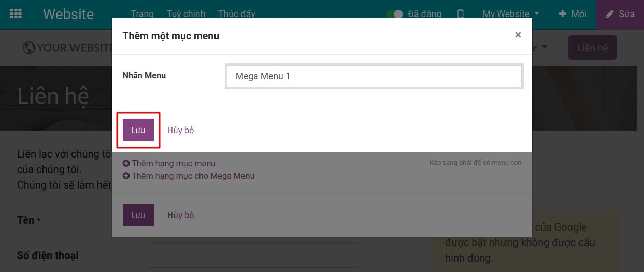The width and height of the screenshot is (644, 272).
Task: Click the background dialog Lưu button
Action: [138, 215]
